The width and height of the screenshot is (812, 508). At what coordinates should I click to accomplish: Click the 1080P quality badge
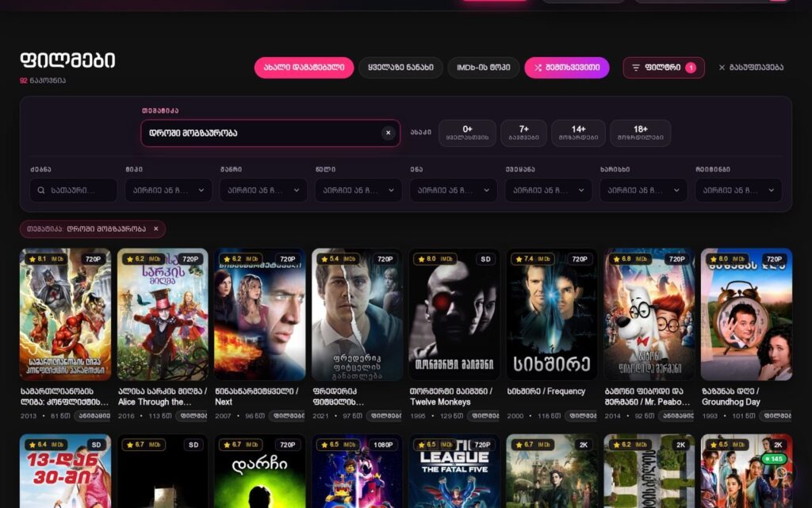(383, 444)
